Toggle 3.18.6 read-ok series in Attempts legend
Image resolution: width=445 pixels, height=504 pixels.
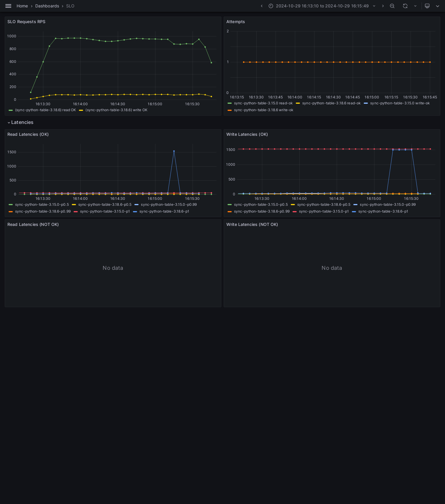331,103
